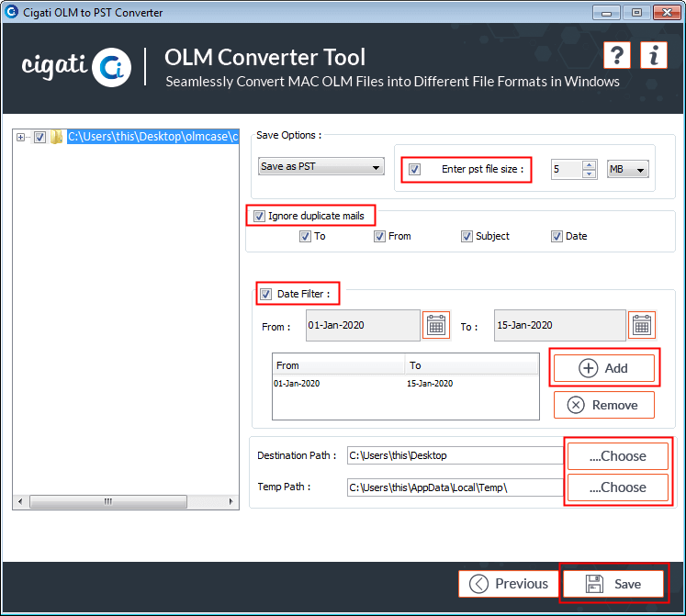The height and width of the screenshot is (616, 686).
Task: Uncheck the olmcase folder tree checkbox
Action: (x=39, y=137)
